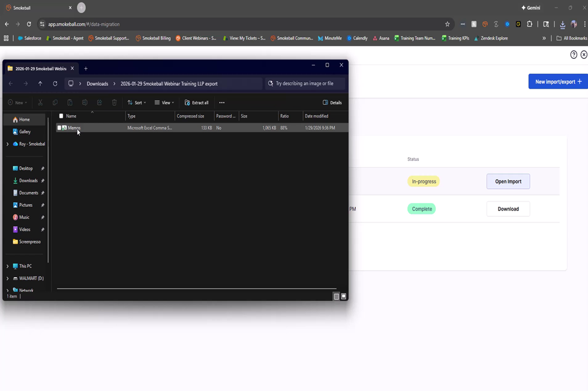Screen dimensions: 588x391
Task: Click the Open Import button
Action: coord(508,182)
